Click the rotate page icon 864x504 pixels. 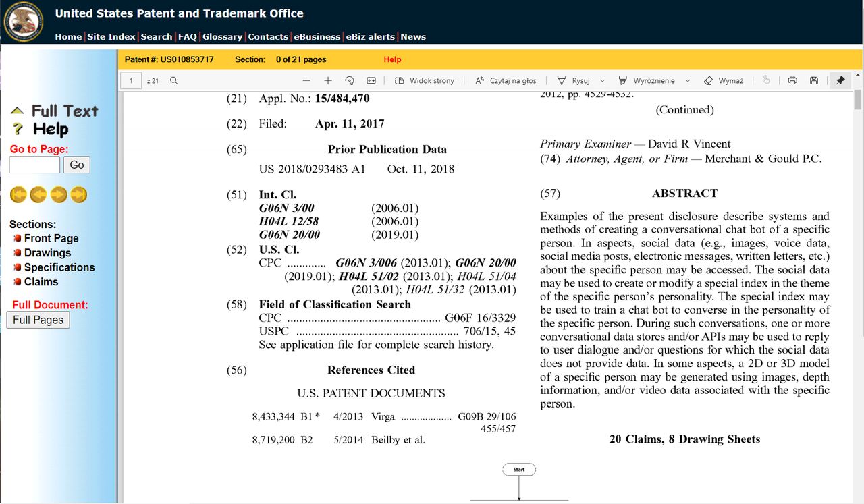point(350,80)
